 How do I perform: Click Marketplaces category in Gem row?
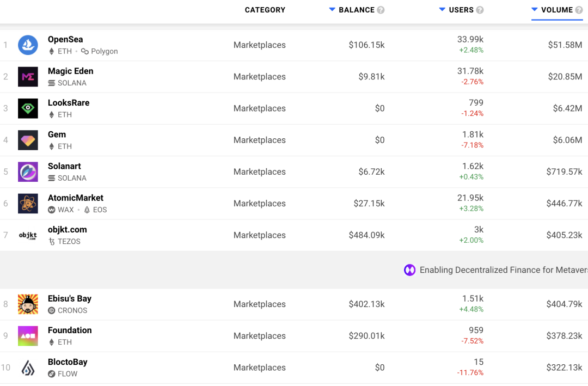click(x=260, y=140)
